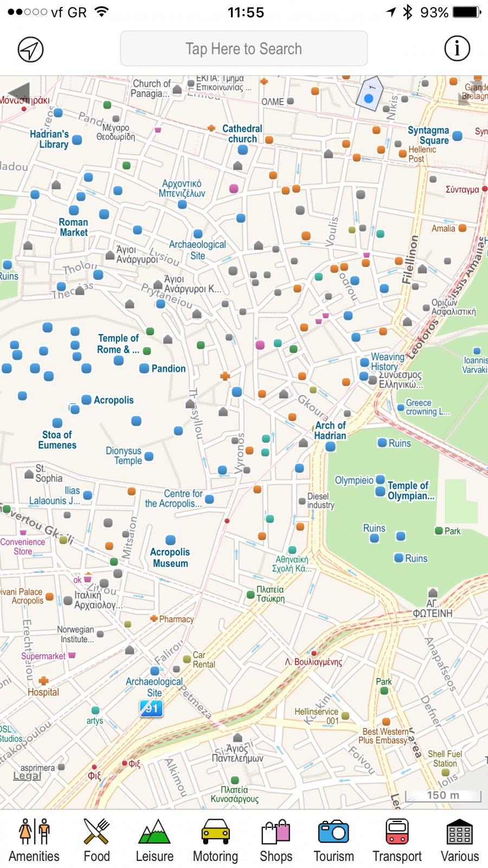Tap the current location blue dot
Screen dimensions: 488x868
pyautogui.click(x=369, y=98)
